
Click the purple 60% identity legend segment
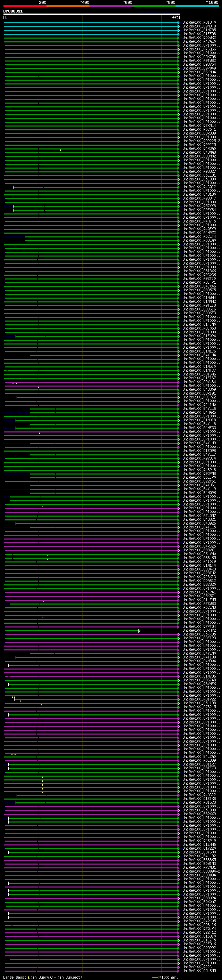(x=111, y=6)
